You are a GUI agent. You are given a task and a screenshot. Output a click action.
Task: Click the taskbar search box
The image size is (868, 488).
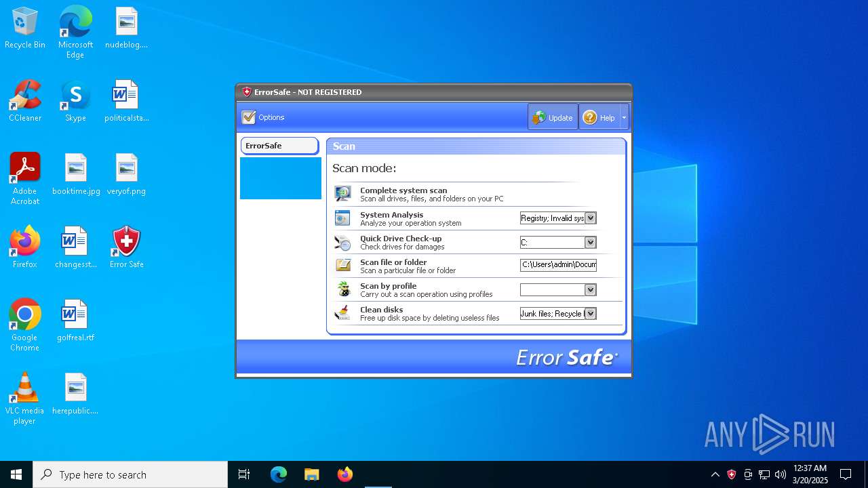[130, 474]
